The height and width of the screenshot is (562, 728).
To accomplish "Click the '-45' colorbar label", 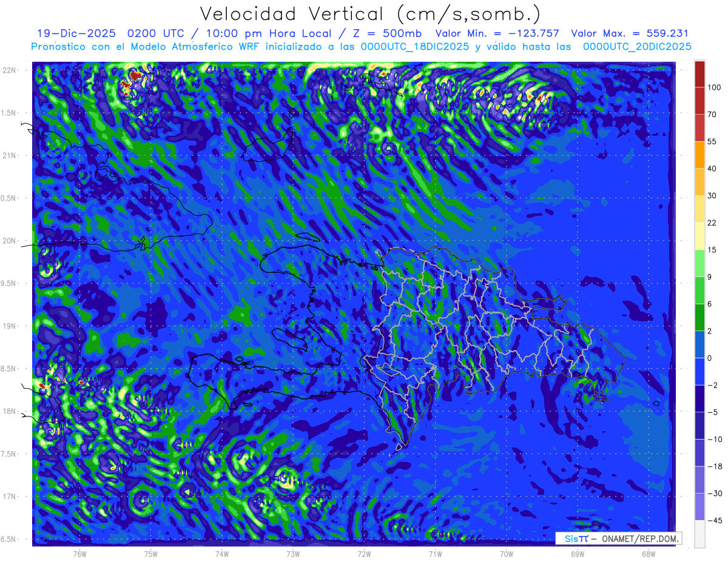I will (x=715, y=521).
